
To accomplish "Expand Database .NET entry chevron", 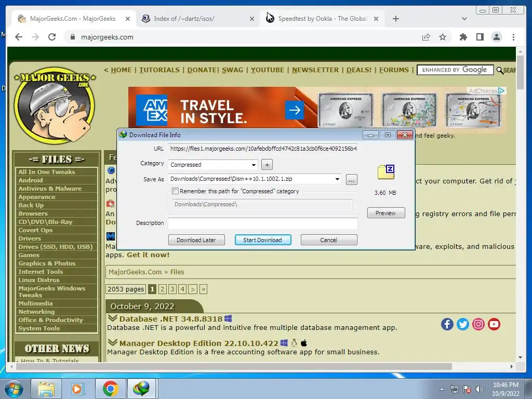I will [112, 318].
